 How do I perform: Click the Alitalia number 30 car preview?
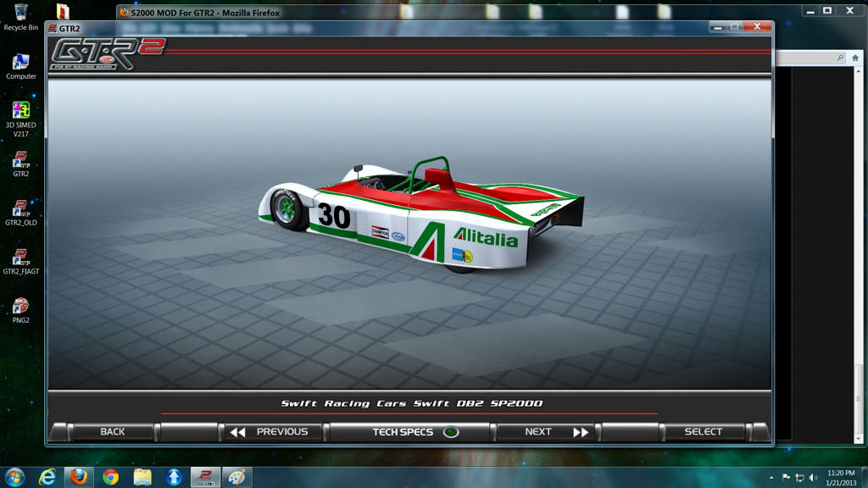420,214
